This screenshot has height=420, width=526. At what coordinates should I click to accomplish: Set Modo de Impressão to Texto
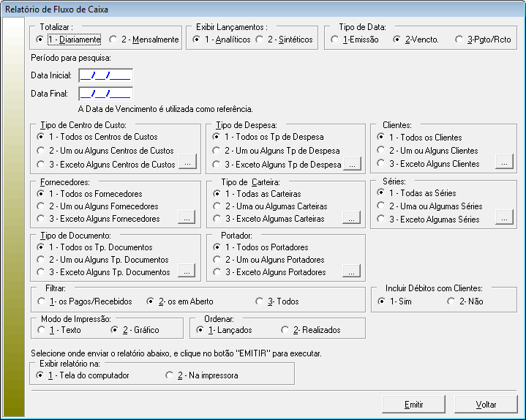pyautogui.click(x=41, y=330)
